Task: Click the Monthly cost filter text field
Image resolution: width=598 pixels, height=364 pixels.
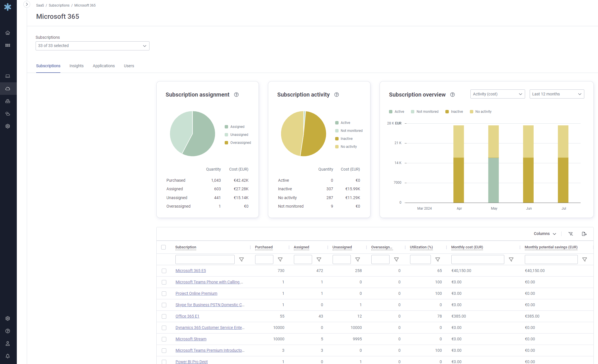Action: pos(478,259)
